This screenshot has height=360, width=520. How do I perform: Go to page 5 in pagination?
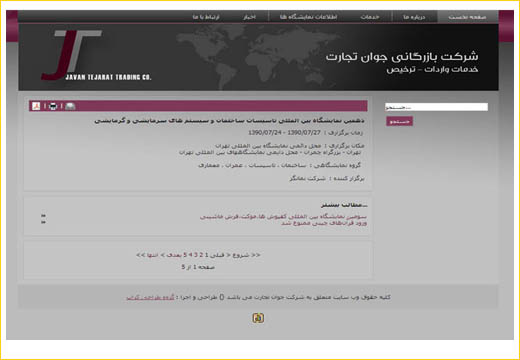pyautogui.click(x=185, y=255)
